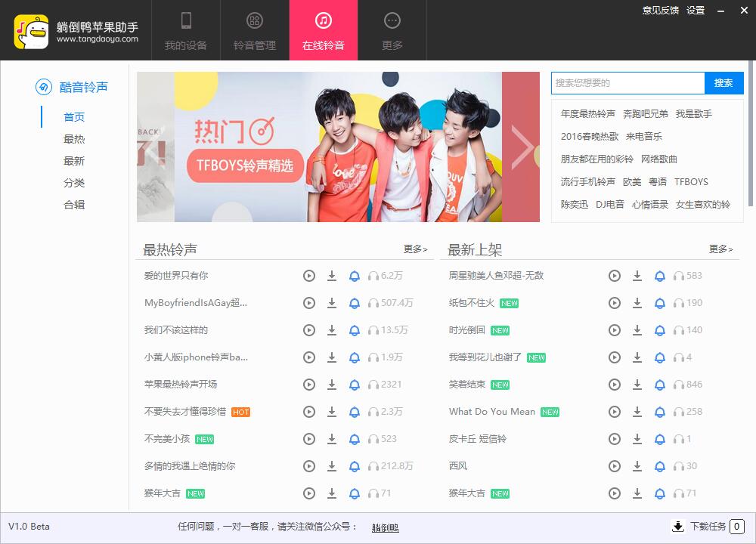
Task: Open the 更多 top tab
Action: [392, 30]
